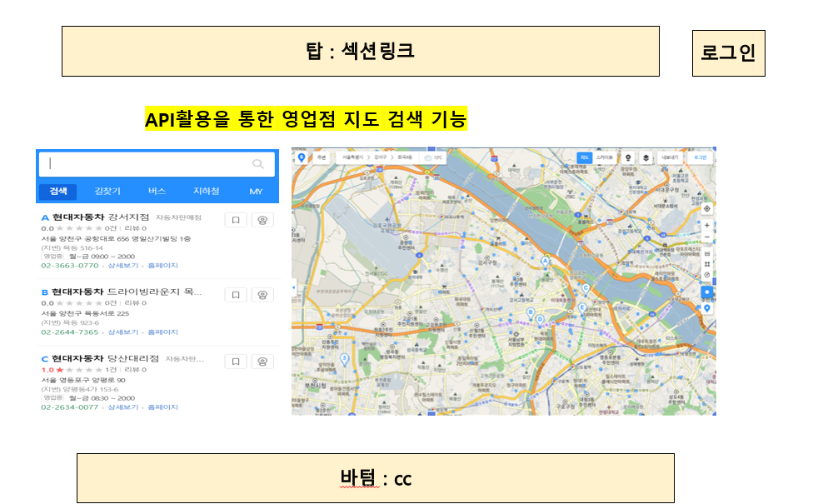Click the area measure icon on map
813x504 pixels.
pos(706,264)
